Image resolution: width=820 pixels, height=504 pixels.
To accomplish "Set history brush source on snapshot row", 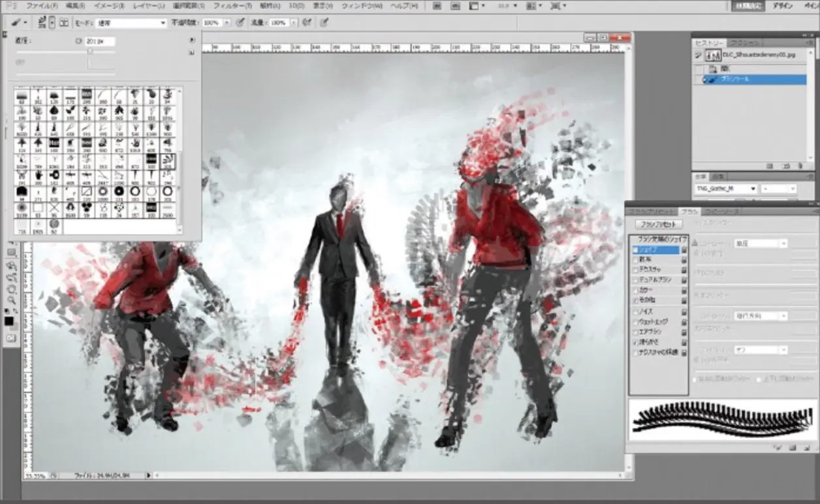I will [699, 55].
